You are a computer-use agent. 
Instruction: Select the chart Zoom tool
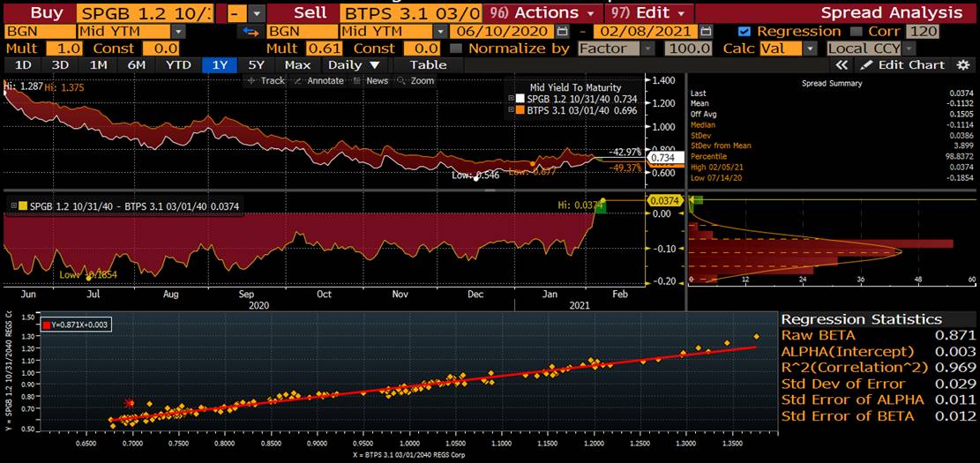pos(415,80)
